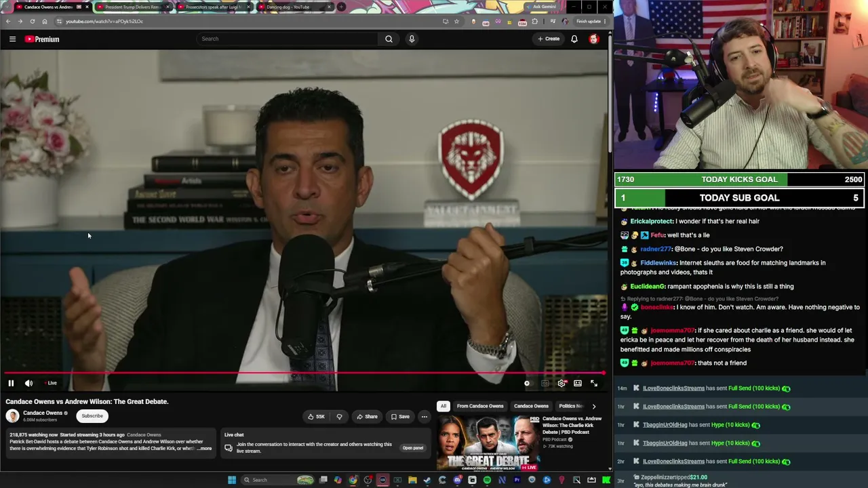Reload the current page

point(32,21)
